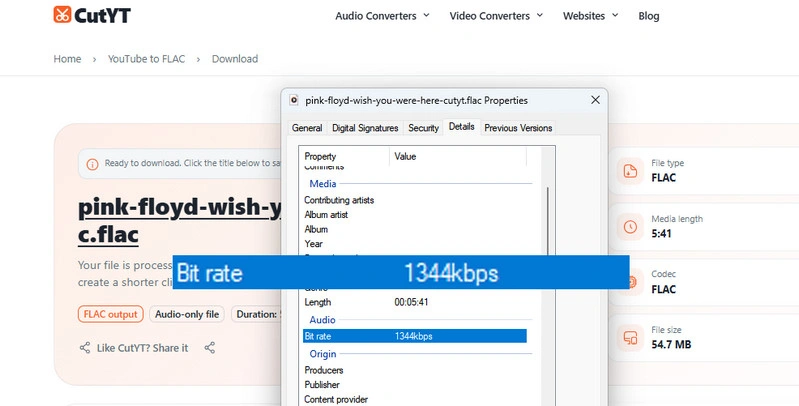
Task: Click the File type document icon
Action: coord(630,171)
